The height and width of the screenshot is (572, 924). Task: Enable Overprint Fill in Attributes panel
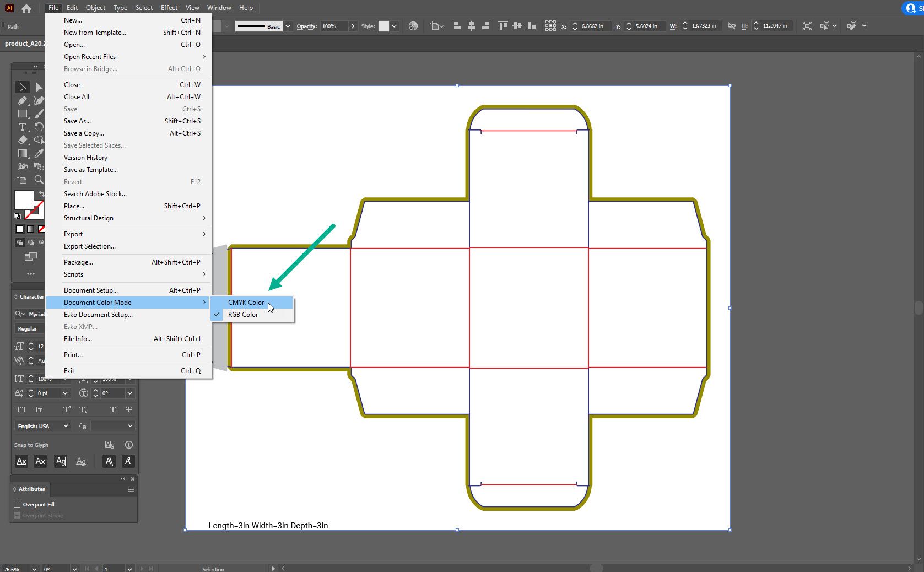[x=18, y=504]
